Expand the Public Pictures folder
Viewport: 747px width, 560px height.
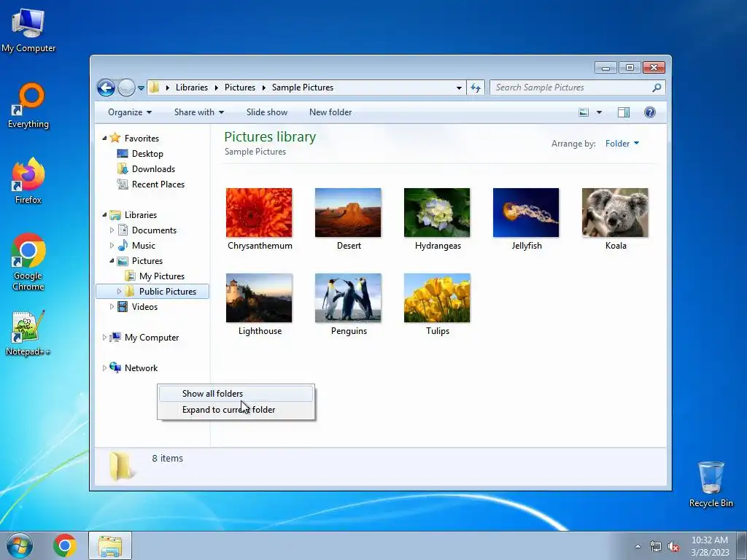point(119,292)
